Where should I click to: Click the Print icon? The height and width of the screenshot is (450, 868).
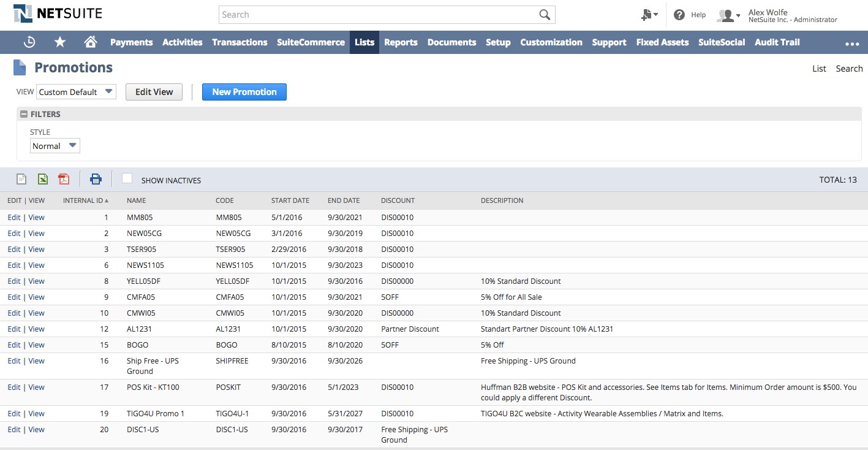click(x=96, y=179)
